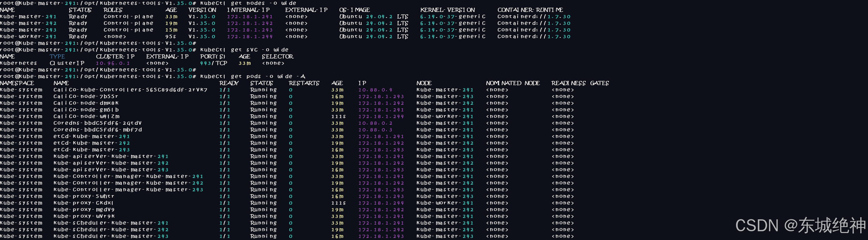Viewport: 868px width, 240px height.
Task: Click pod name kube-controller-manager-kube-master-241
Action: pyautogui.click(x=128, y=177)
